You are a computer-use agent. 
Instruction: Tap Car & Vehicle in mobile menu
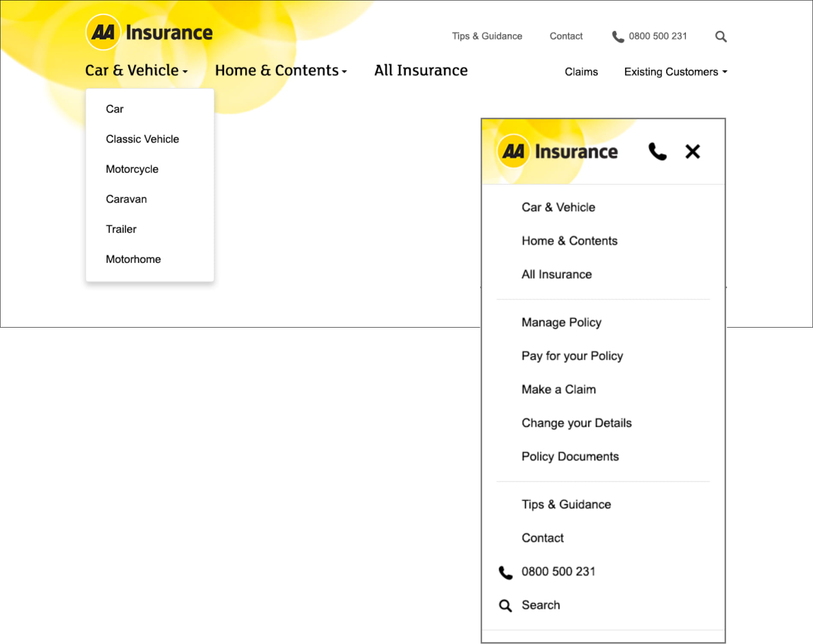(x=558, y=207)
